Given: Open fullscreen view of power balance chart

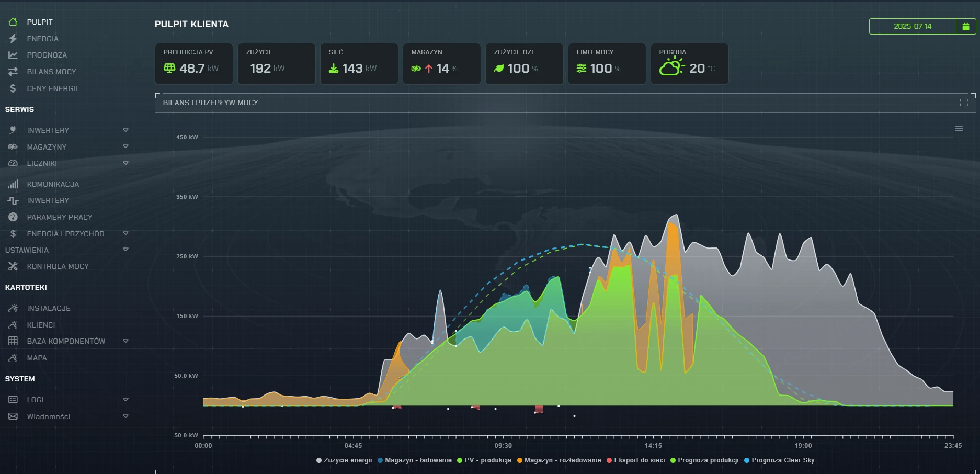Looking at the screenshot, I should (x=963, y=103).
